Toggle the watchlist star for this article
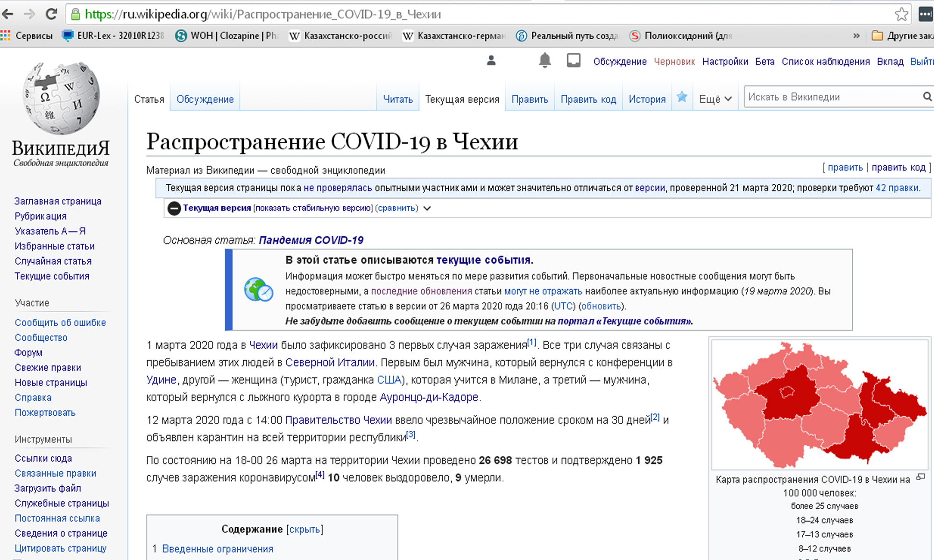The image size is (934, 560). click(682, 97)
